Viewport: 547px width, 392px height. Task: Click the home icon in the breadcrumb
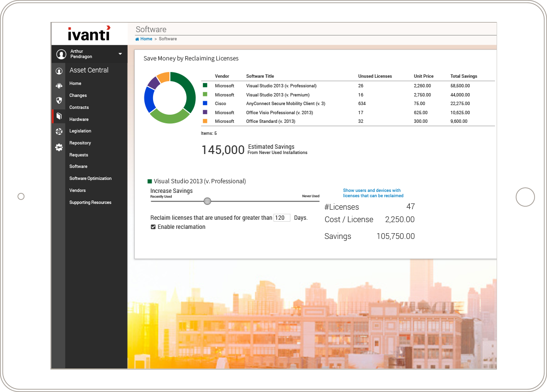pos(137,39)
